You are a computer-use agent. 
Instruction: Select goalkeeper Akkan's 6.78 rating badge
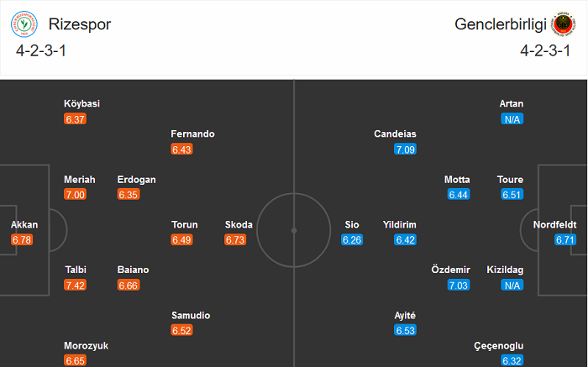coord(22,240)
